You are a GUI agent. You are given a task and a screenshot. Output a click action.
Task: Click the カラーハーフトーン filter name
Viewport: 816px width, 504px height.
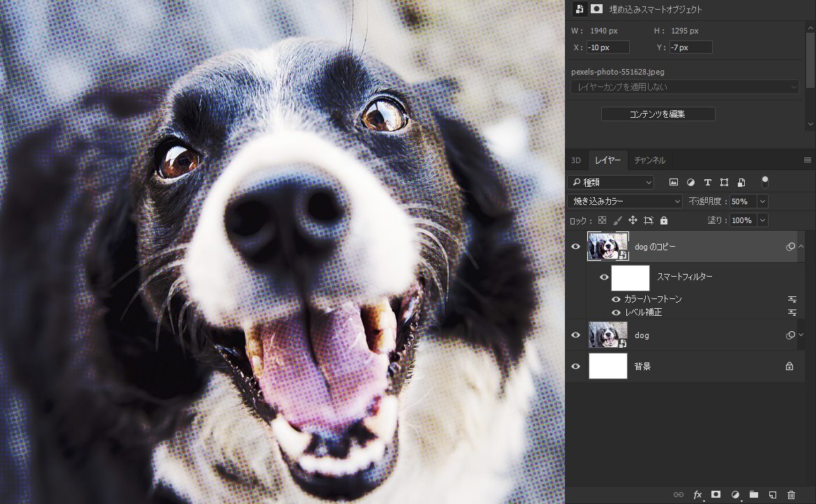[653, 299]
